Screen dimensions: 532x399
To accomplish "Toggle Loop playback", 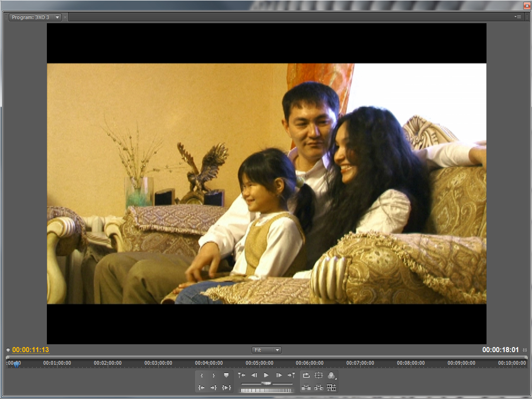I will pos(306,375).
